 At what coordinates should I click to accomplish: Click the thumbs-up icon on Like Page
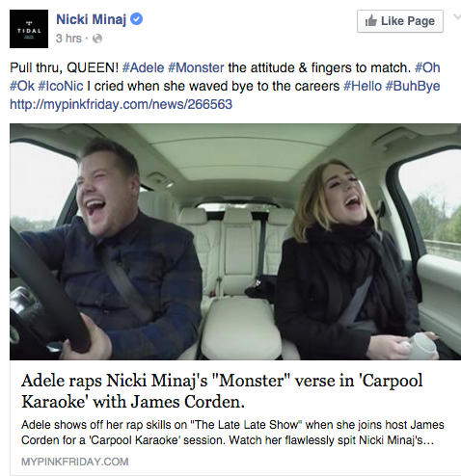tap(370, 21)
